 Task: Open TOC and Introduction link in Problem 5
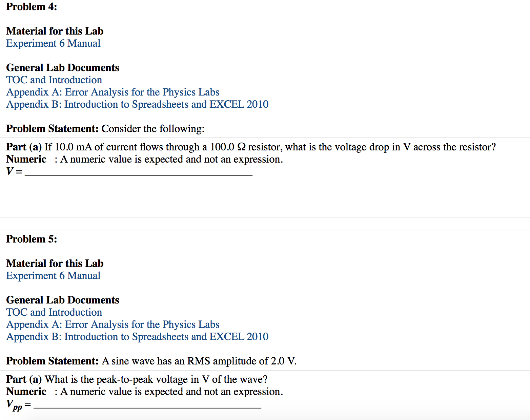[54, 312]
